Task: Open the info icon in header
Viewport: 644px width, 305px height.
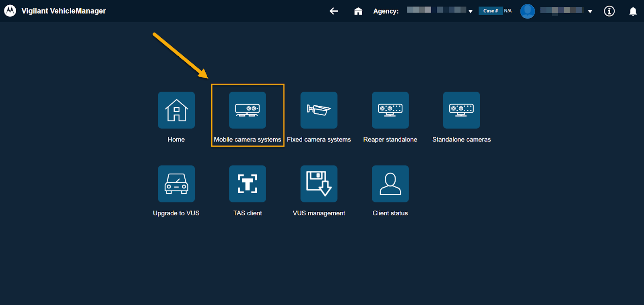Action: pos(609,11)
